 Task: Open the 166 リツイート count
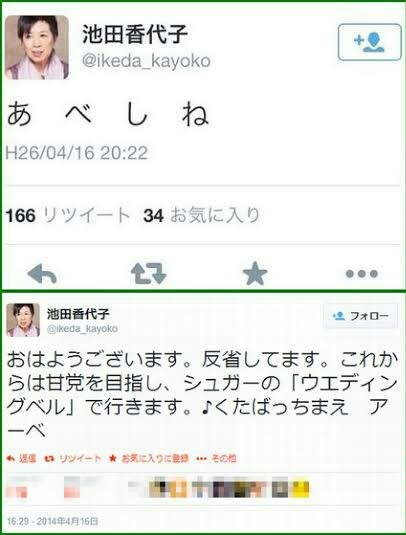(x=68, y=215)
